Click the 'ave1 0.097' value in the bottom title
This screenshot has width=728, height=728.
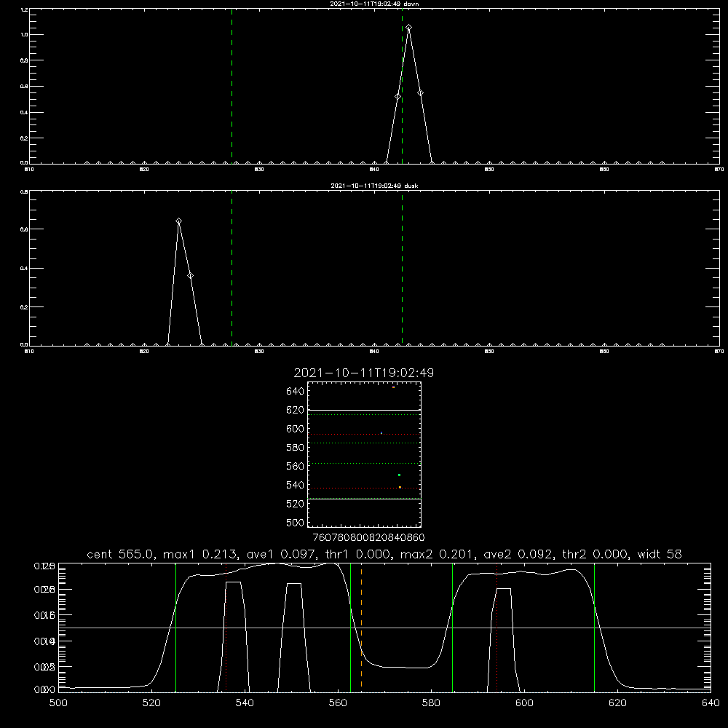point(280,554)
